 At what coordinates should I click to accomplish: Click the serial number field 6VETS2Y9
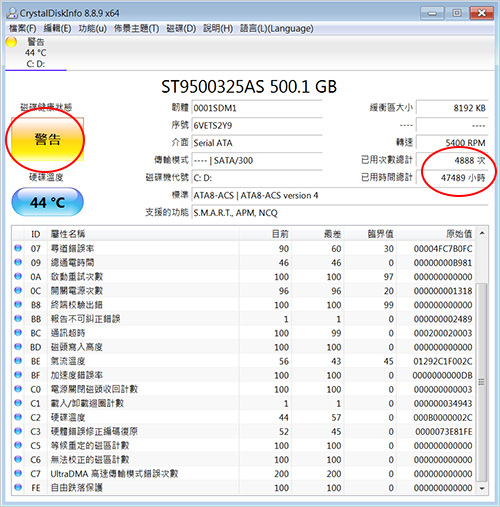pos(257,125)
